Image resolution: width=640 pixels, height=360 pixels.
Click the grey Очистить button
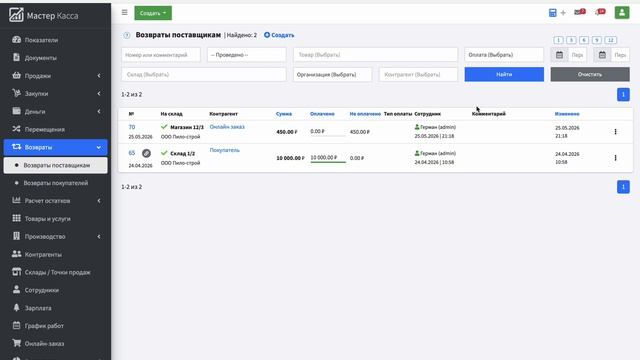pyautogui.click(x=590, y=74)
